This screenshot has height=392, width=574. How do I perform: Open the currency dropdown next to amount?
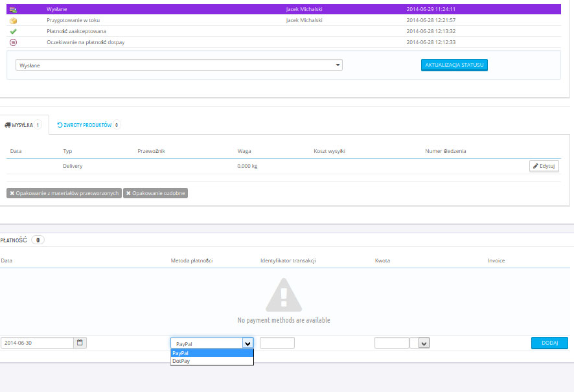click(x=424, y=343)
